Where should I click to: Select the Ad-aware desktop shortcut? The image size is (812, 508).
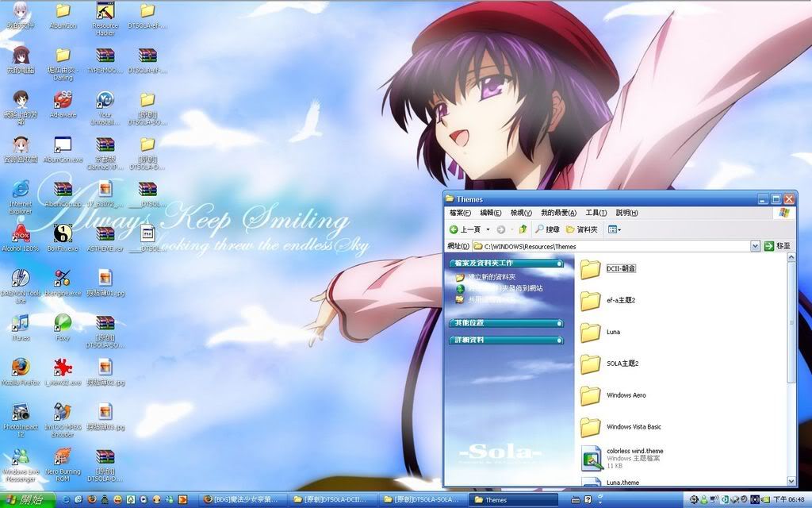point(63,104)
